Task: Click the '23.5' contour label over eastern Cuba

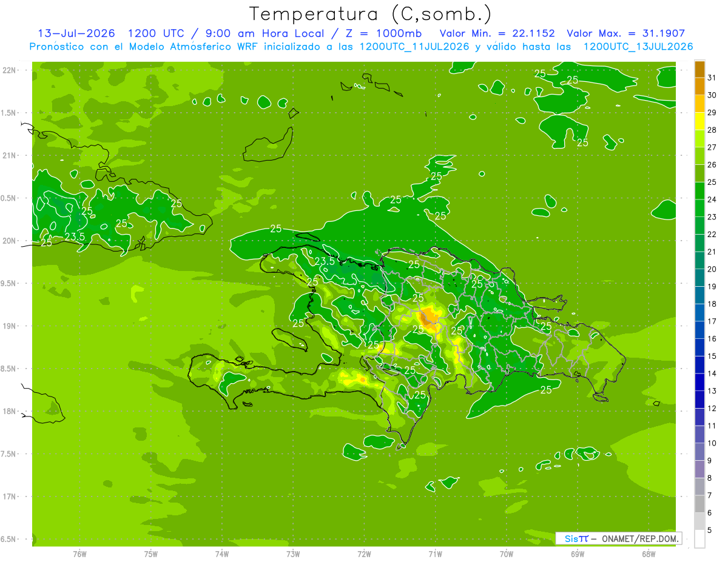Action: coord(74,236)
